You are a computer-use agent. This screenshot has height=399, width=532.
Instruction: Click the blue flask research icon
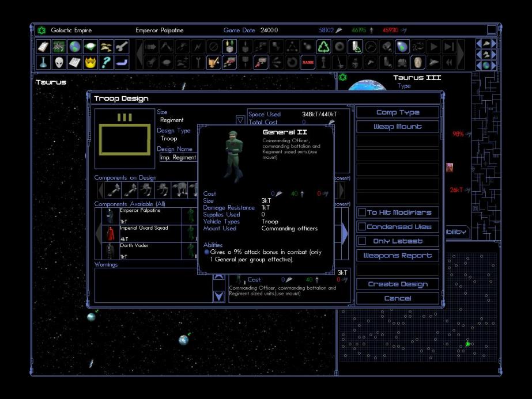(44, 62)
